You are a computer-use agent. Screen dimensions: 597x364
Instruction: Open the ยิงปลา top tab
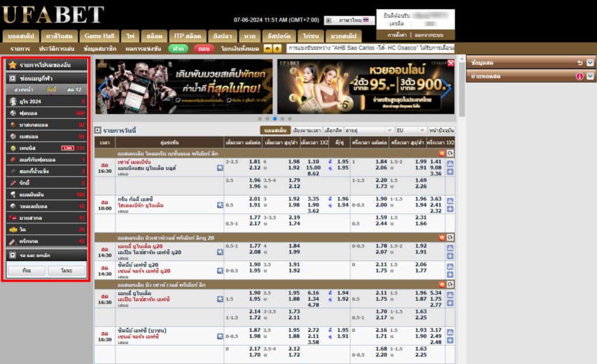(x=223, y=36)
